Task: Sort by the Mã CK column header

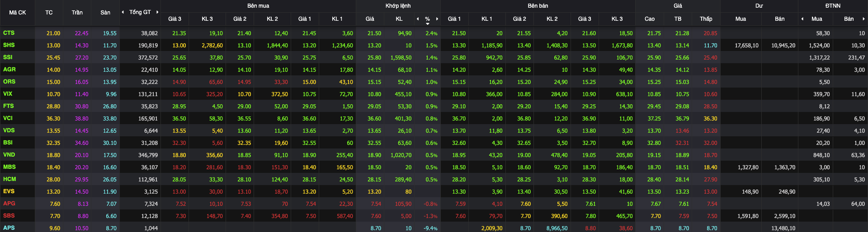Action: click(18, 13)
